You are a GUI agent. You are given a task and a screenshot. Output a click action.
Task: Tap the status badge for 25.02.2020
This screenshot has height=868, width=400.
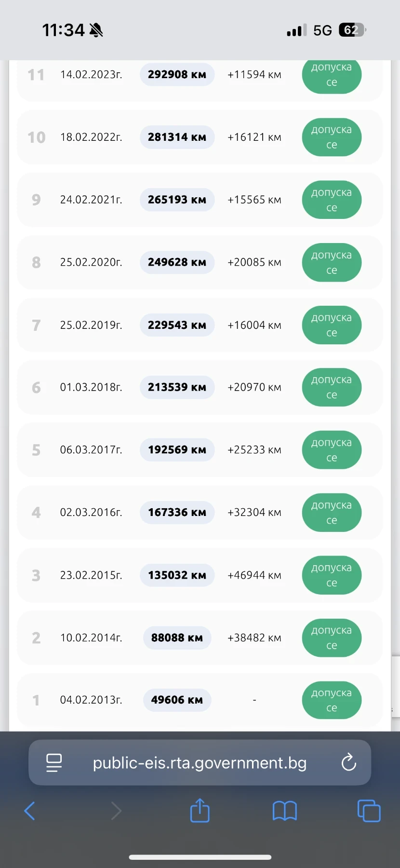point(332,262)
